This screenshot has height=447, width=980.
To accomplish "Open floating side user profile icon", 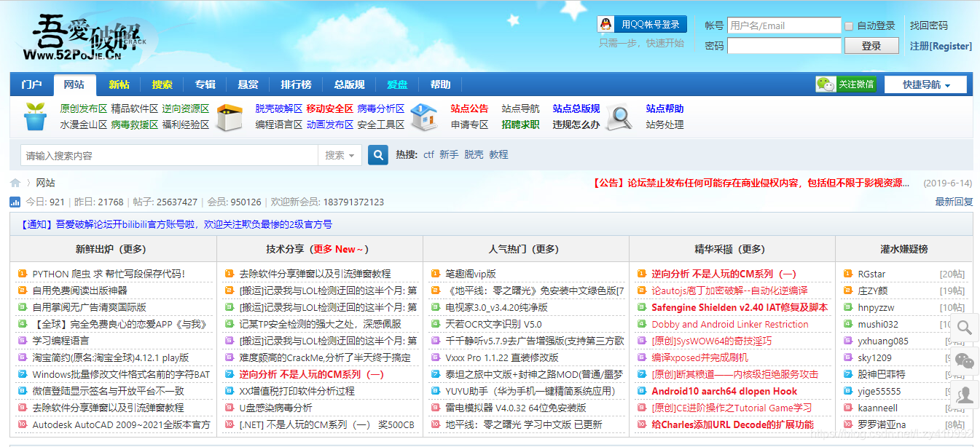I will tap(965, 395).
